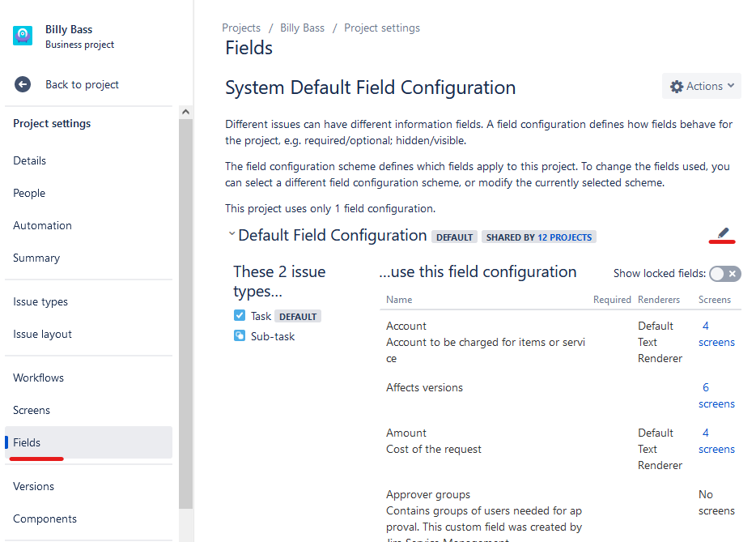This screenshot has height=542, width=756.
Task: Open the Actions dropdown arrow
Action: 731,86
